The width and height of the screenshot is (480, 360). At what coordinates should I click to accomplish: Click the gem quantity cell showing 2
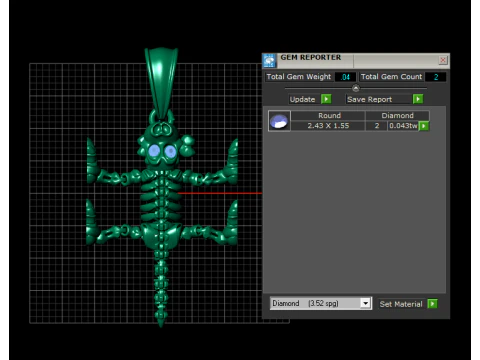pos(377,126)
